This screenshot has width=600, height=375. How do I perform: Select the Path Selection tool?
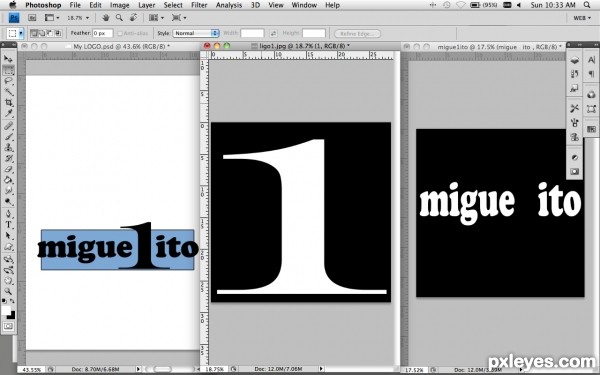(8, 236)
